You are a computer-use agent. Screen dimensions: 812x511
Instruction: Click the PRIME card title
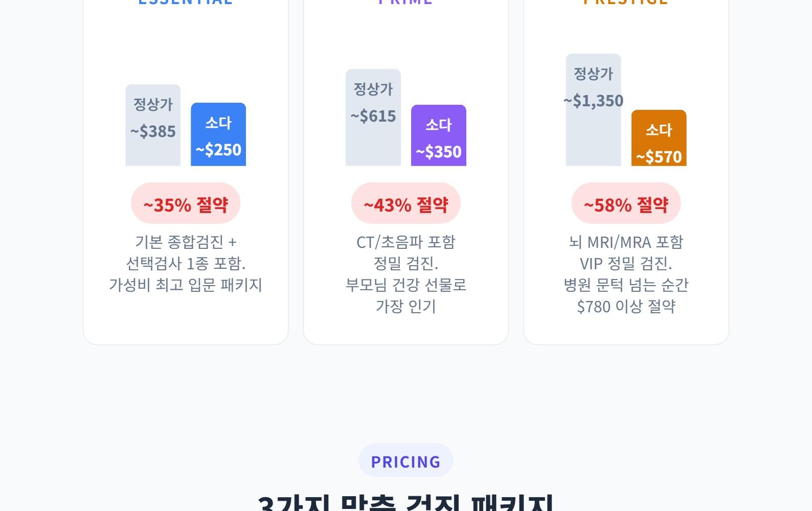(x=406, y=2)
